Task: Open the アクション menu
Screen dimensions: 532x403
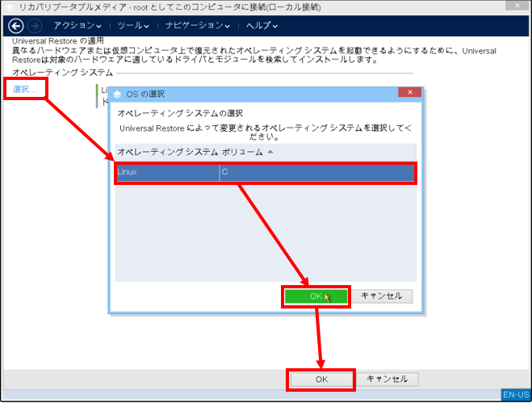Action: [77, 26]
